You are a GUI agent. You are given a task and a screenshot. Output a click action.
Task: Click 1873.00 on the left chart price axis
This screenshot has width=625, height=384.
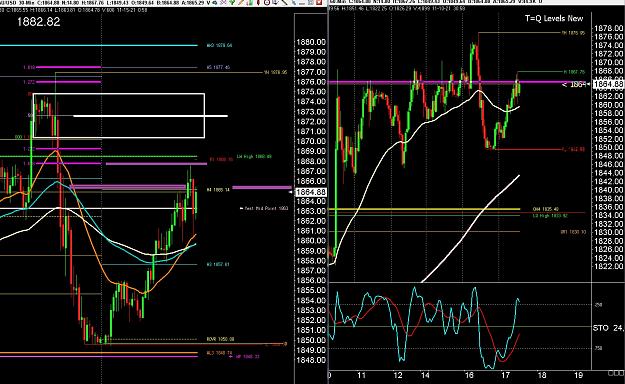pyautogui.click(x=311, y=112)
